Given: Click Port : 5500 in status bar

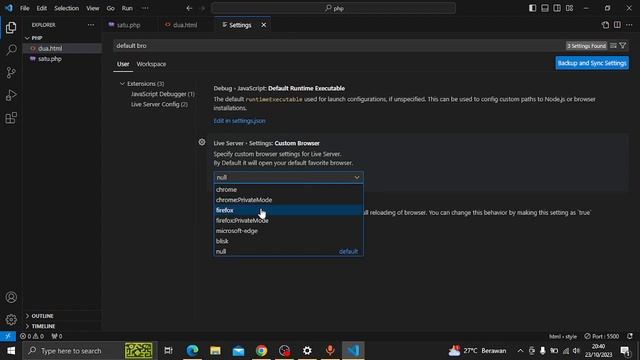Looking at the screenshot, I should (x=602, y=336).
